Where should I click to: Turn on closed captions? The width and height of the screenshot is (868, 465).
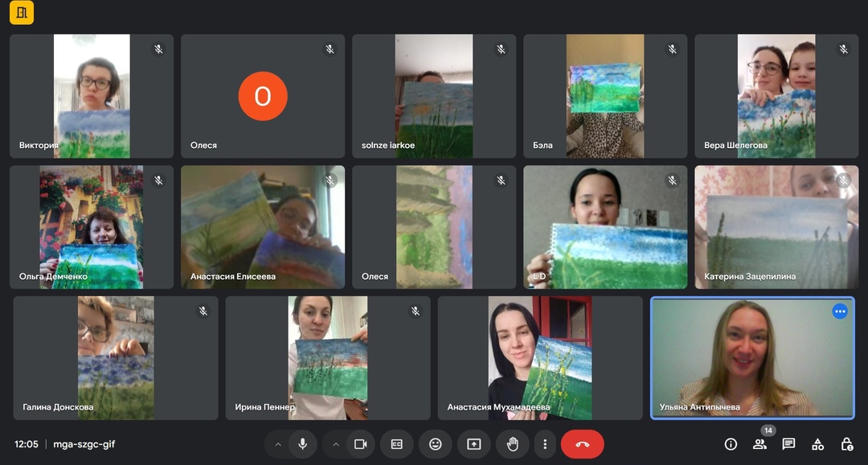point(397,444)
